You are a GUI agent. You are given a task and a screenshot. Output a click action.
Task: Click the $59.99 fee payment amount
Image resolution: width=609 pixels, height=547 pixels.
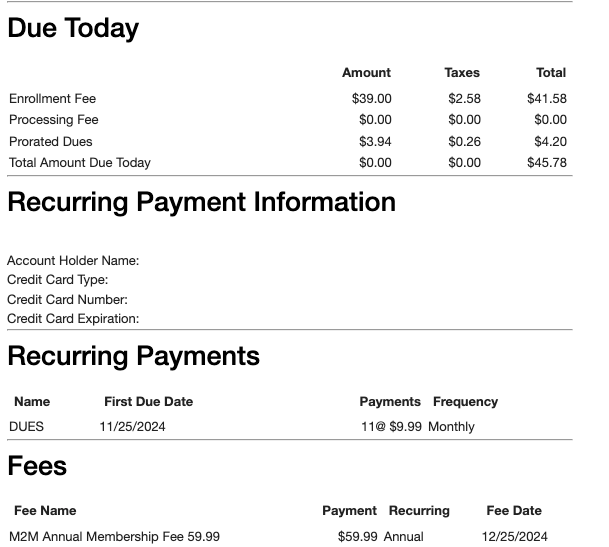coord(357,537)
